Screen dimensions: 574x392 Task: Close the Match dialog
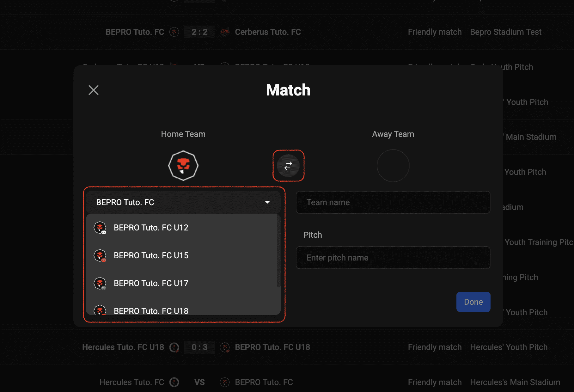coord(94,90)
